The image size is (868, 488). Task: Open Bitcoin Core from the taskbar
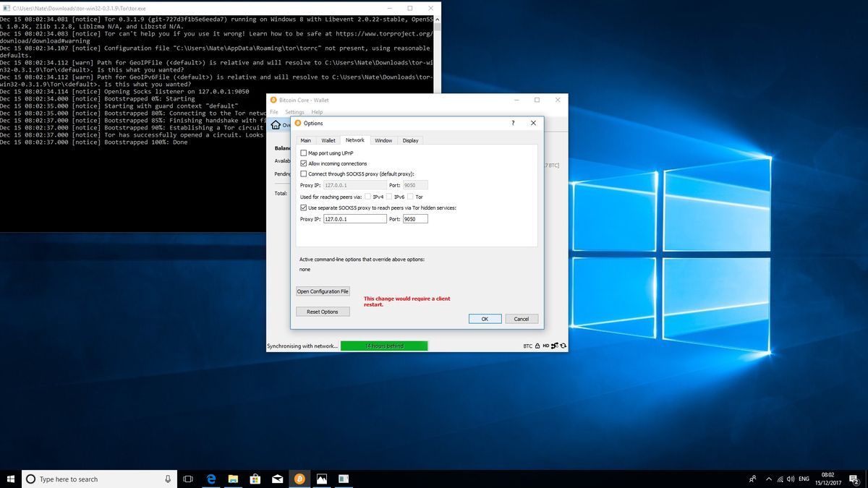pos(299,479)
